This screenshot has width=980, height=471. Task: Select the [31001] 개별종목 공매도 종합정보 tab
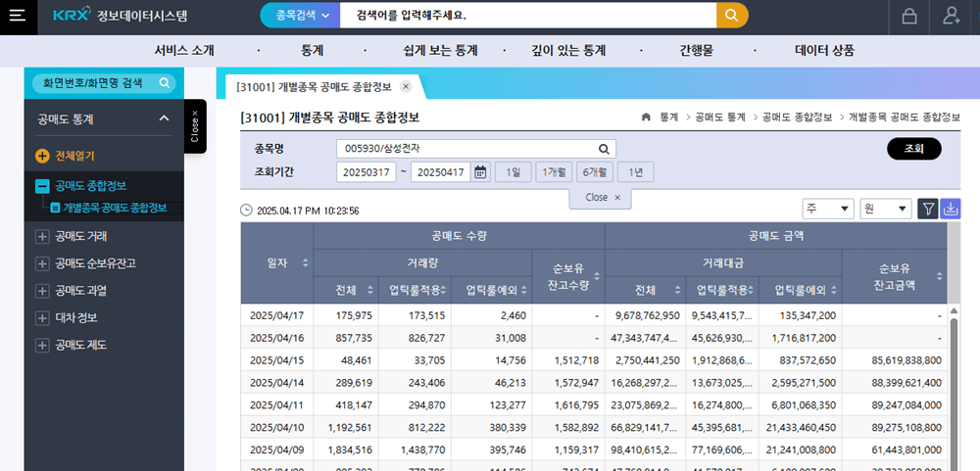(314, 87)
